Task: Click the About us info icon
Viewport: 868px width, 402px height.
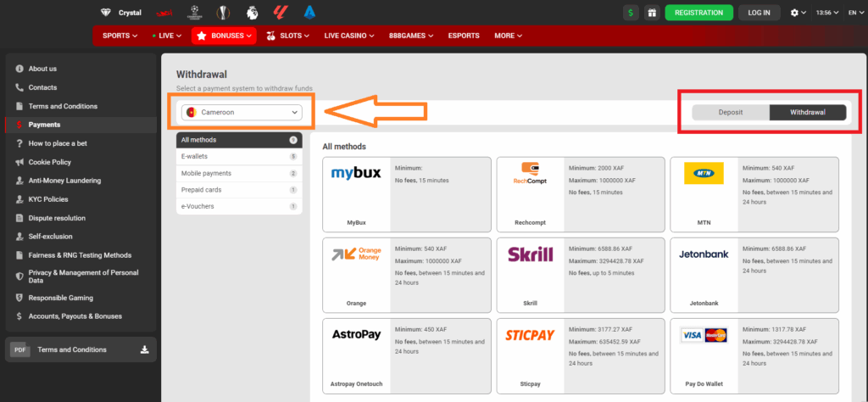Action: pyautogui.click(x=19, y=69)
